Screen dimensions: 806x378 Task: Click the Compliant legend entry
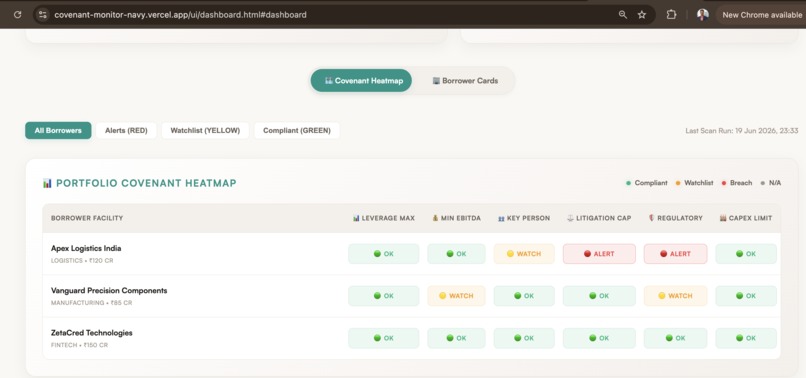pyautogui.click(x=647, y=183)
